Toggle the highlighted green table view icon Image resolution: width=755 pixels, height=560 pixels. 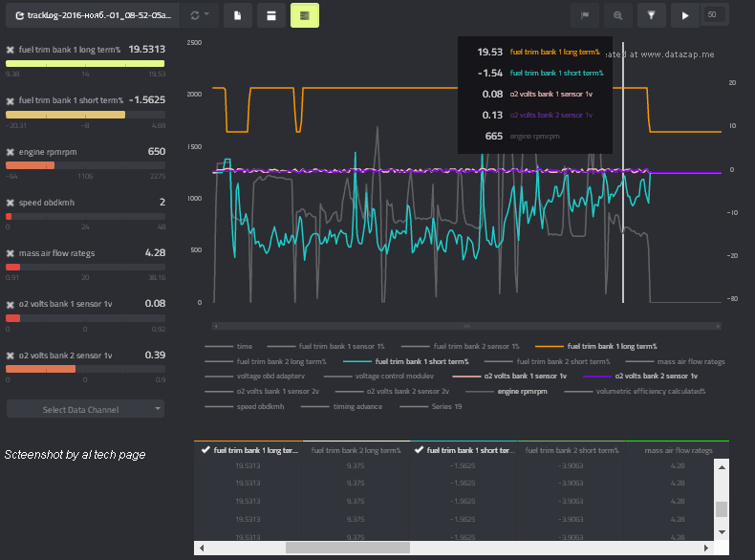coord(305,15)
